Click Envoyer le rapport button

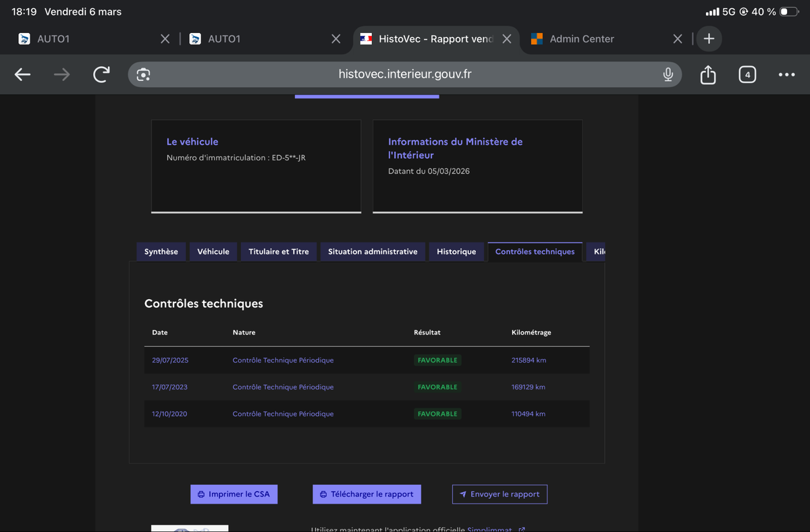[500, 494]
